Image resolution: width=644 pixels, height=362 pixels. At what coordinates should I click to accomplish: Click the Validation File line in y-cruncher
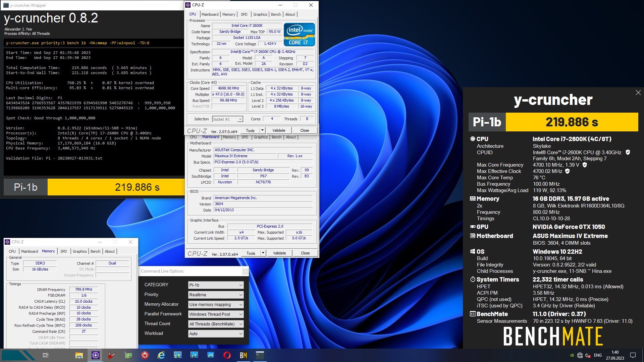coord(54,158)
